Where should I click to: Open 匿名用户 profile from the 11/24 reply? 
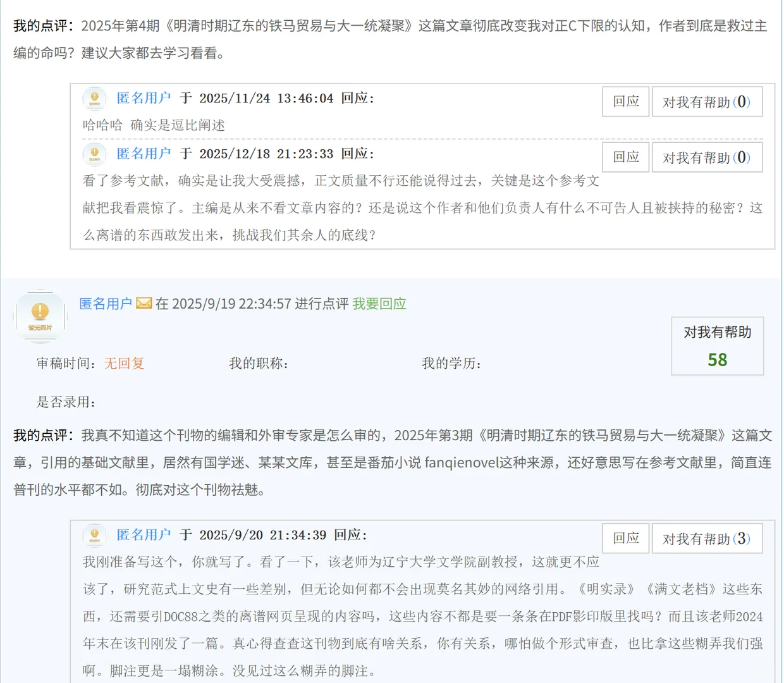coord(145,98)
